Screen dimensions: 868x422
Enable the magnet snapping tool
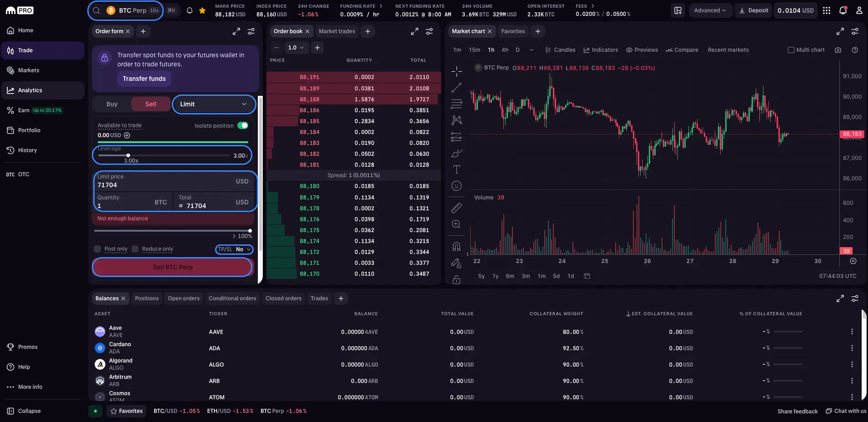point(457,246)
